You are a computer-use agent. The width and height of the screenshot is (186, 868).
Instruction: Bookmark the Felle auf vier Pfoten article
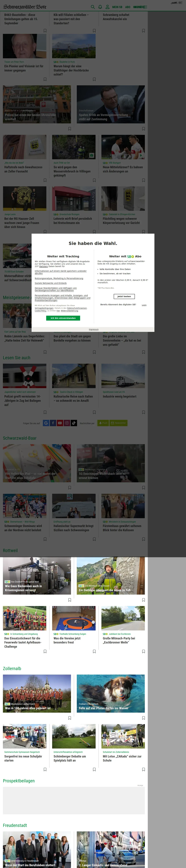143,718
